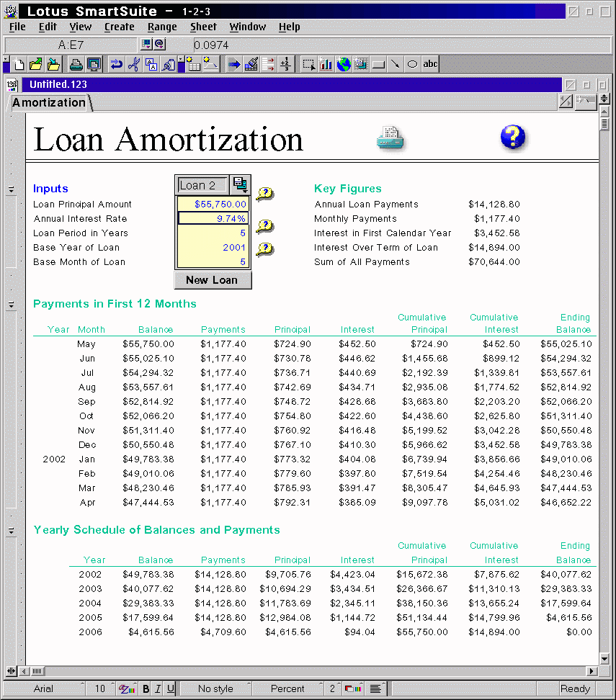Click the vertical scrollbar down arrow

(x=604, y=658)
